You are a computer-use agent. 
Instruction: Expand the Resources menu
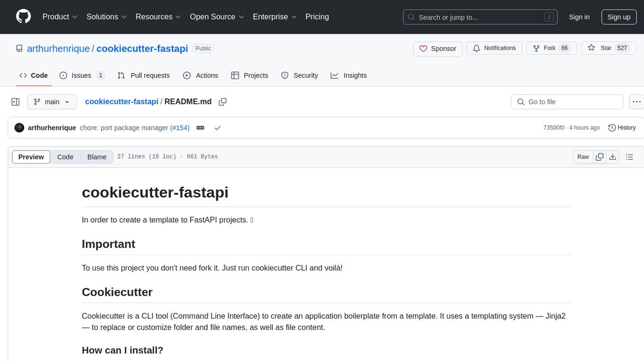coord(158,17)
